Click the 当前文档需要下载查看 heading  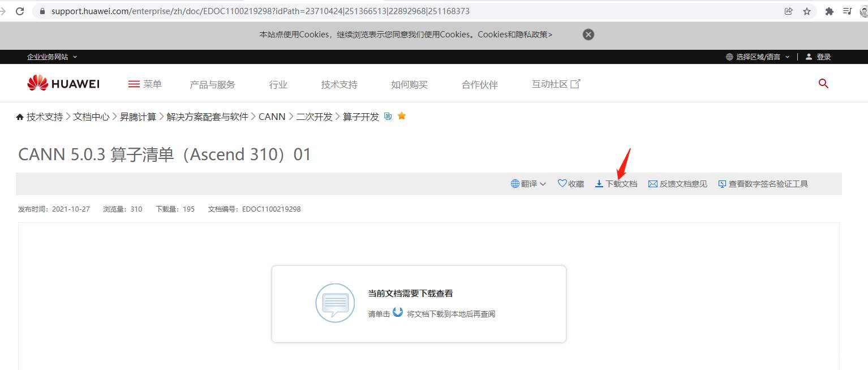tap(410, 294)
